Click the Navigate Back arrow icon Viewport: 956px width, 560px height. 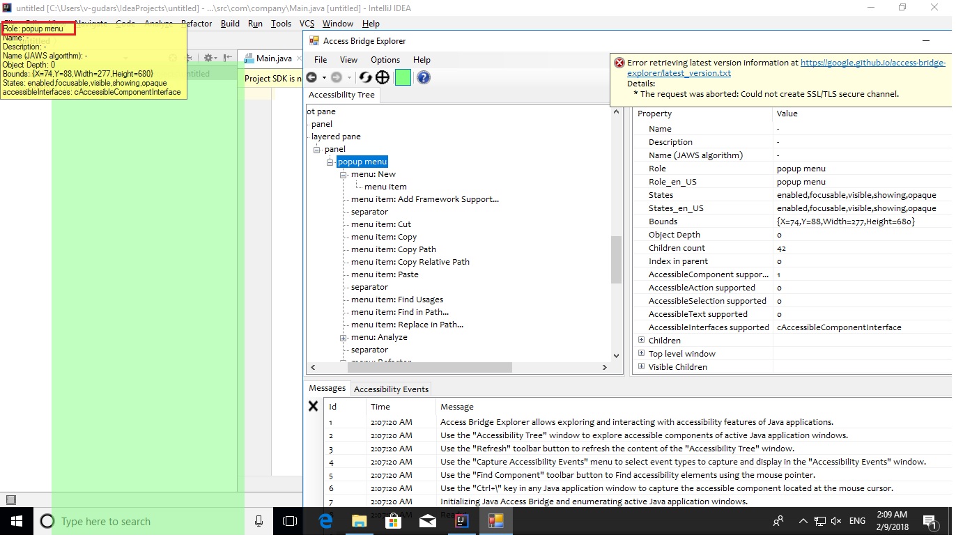click(x=311, y=77)
